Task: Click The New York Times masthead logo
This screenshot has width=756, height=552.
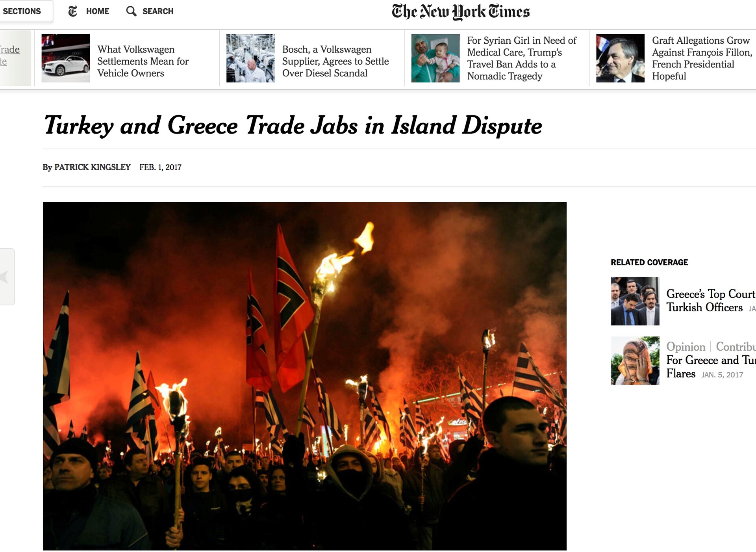Action: coord(461,12)
